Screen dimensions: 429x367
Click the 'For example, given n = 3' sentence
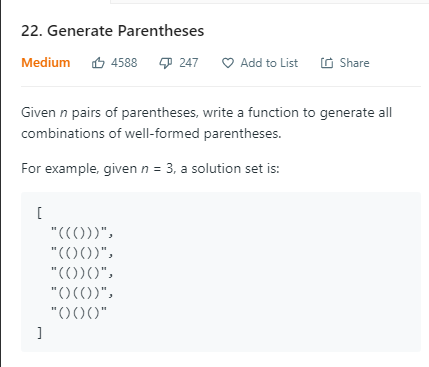click(150, 168)
